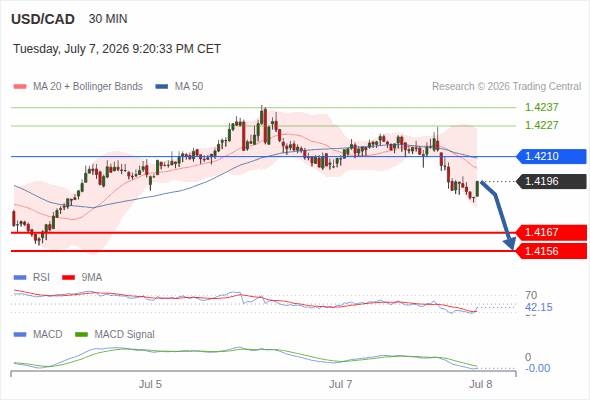Click the green MACD Signal legend swatch
The width and height of the screenshot is (590, 400).
click(82, 335)
